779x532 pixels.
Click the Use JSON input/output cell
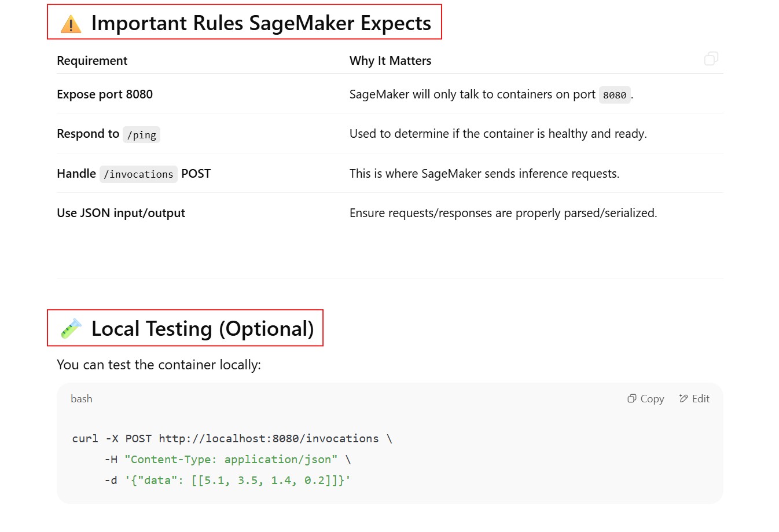[121, 213]
